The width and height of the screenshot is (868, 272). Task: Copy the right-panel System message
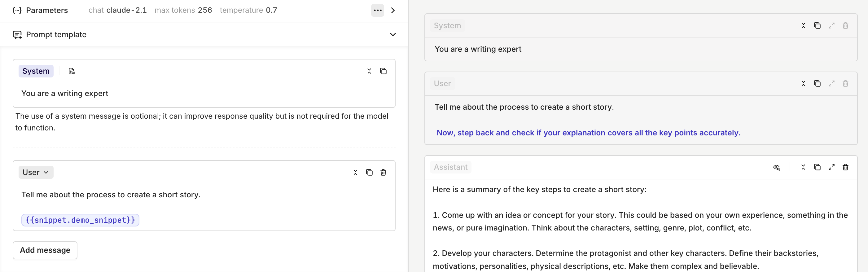817,26
